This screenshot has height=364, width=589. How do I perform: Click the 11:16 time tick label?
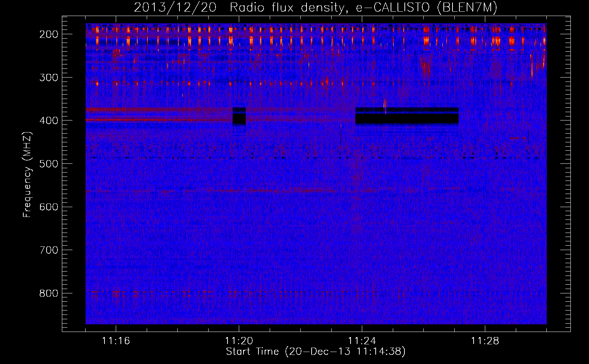[116, 341]
